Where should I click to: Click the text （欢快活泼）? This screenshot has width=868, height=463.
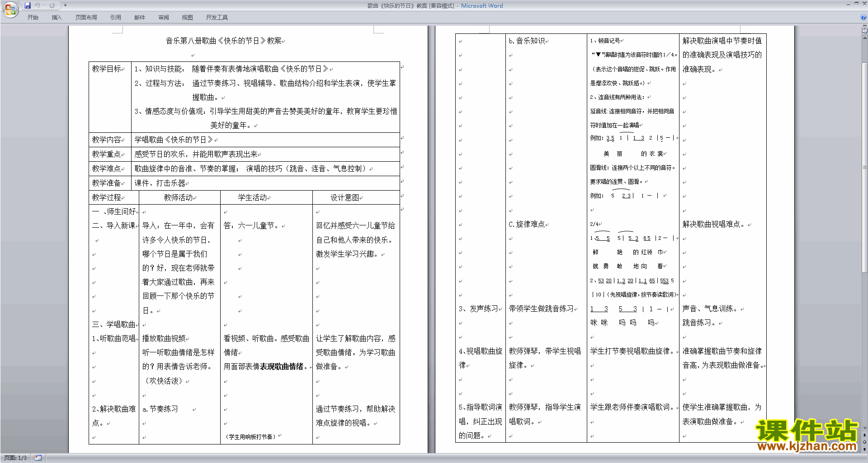tap(164, 381)
